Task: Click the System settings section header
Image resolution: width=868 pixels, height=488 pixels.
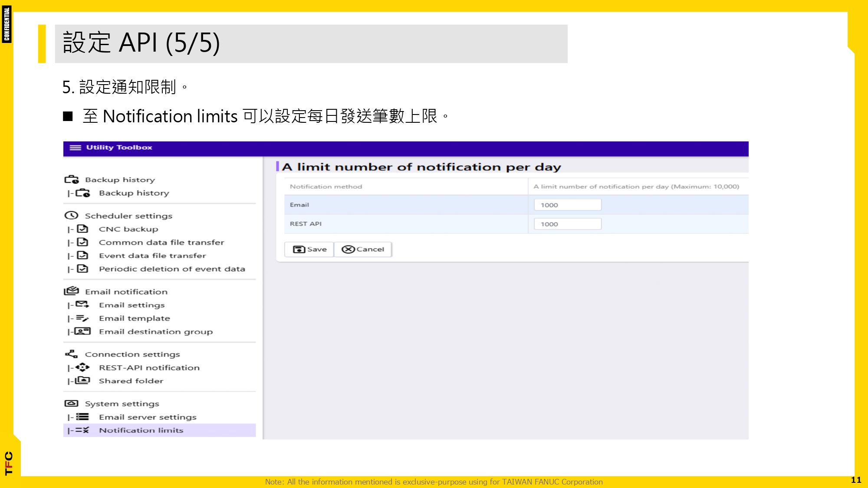Action: [x=122, y=403]
